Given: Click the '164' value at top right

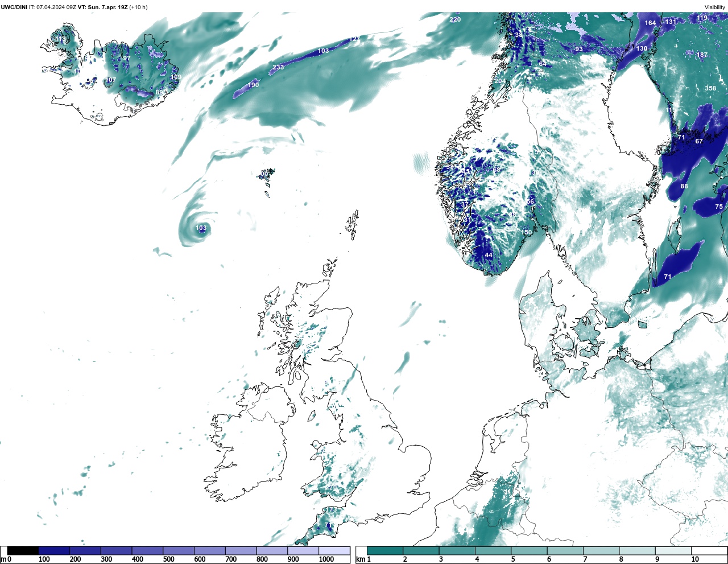Looking at the screenshot, I should pyautogui.click(x=650, y=23).
